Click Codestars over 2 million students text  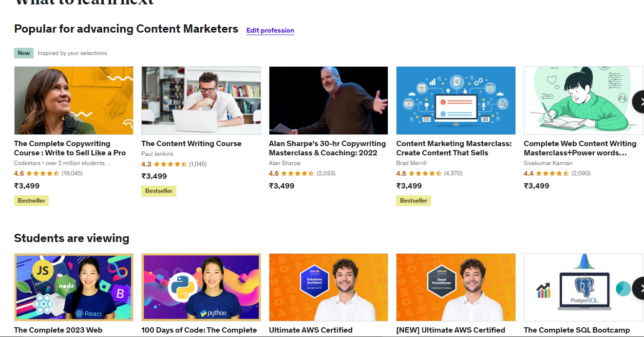click(x=62, y=163)
